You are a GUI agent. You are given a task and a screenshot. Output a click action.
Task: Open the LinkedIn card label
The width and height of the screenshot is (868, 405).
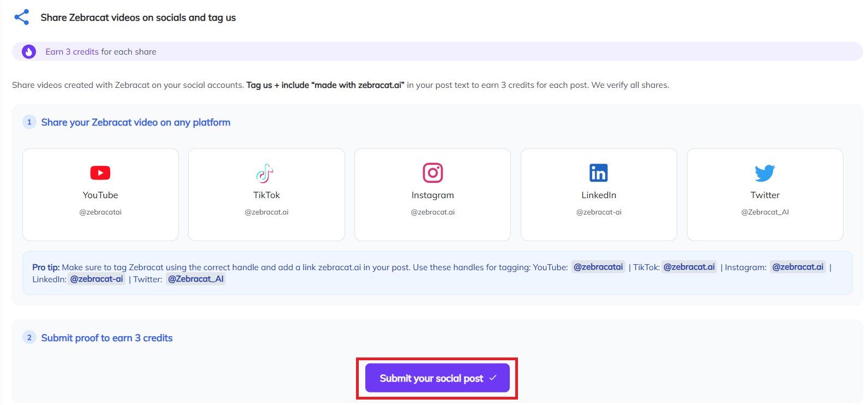coord(599,195)
